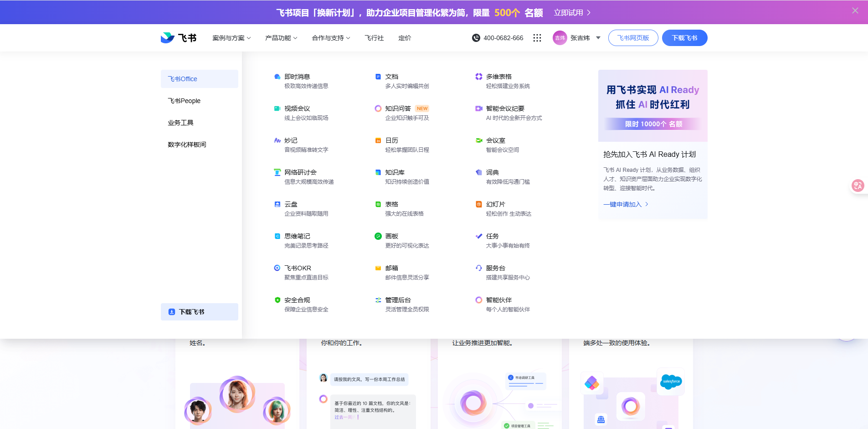
Task: Click the 安全合规 shield icon
Action: (277, 300)
